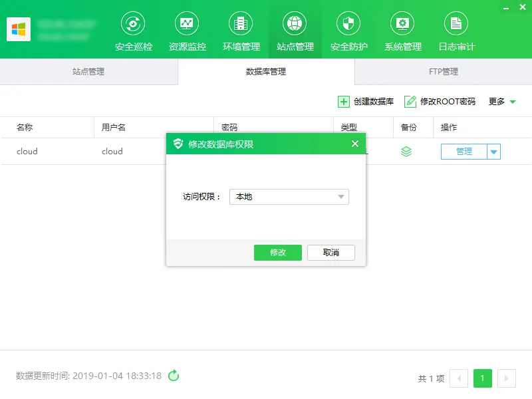Screen dimensions: 532x399
Task: Switch to the 站点管理 sub-tab
Action: [88, 72]
